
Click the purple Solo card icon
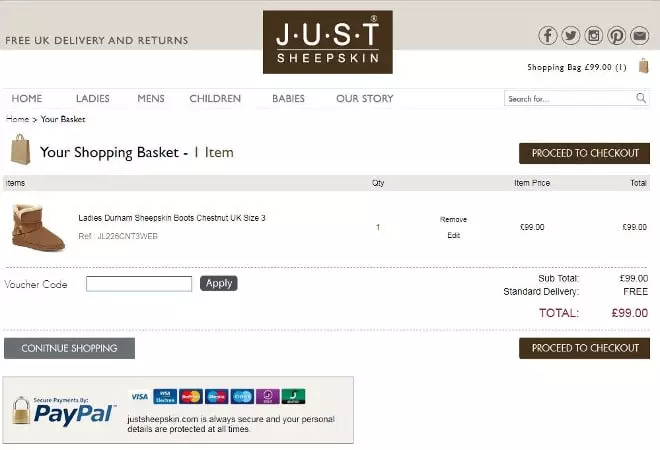pyautogui.click(x=268, y=397)
